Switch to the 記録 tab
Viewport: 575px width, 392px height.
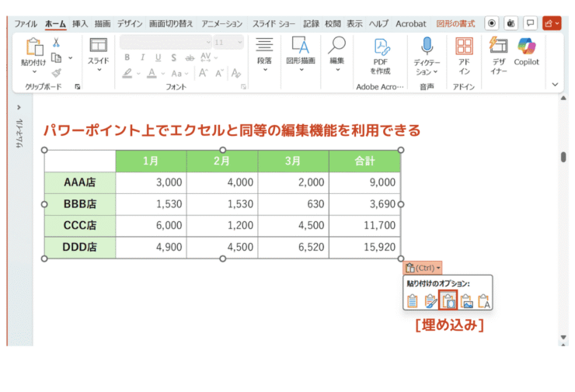coord(311,24)
